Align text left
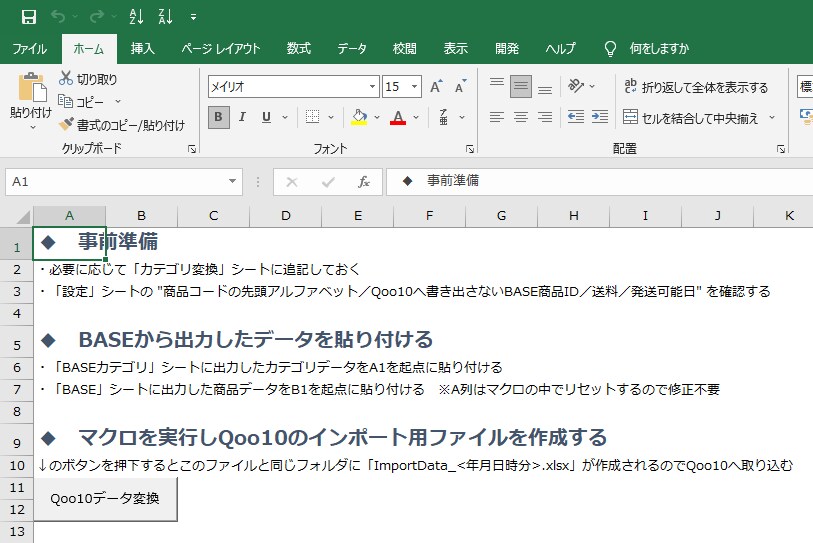 497,117
